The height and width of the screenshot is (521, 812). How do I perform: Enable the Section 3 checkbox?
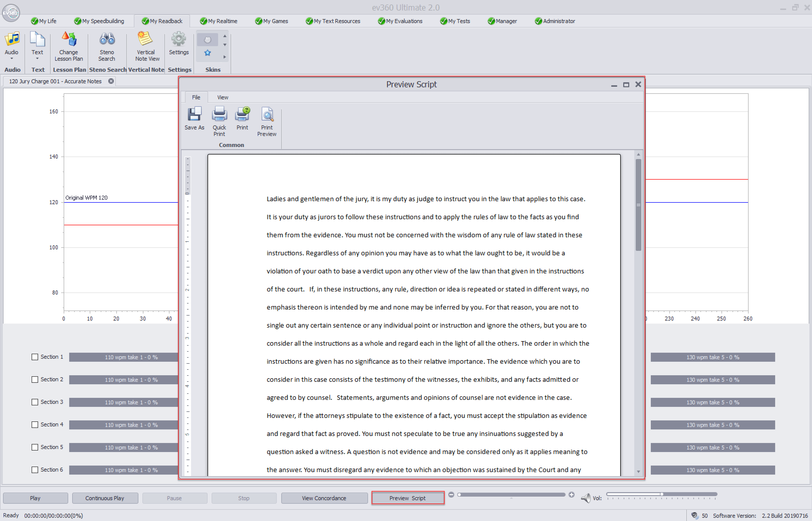point(35,402)
